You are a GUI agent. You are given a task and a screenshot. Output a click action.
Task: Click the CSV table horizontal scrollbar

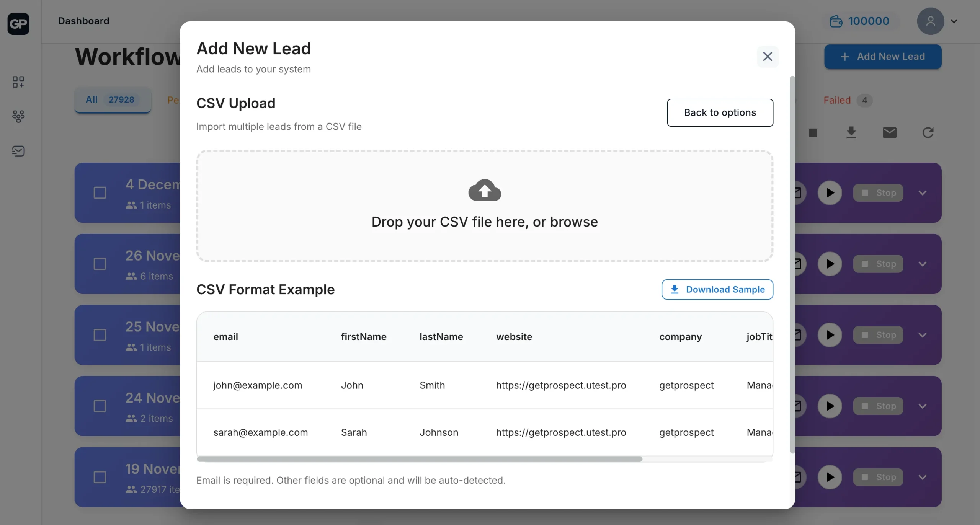419,459
